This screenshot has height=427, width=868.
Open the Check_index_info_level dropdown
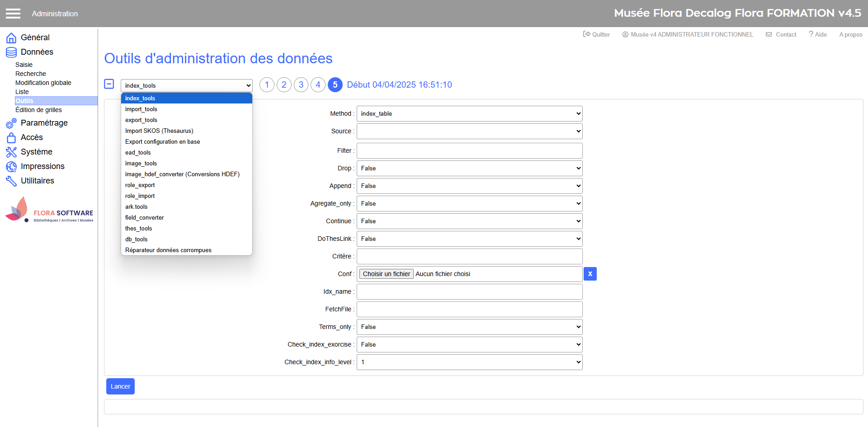coord(469,362)
